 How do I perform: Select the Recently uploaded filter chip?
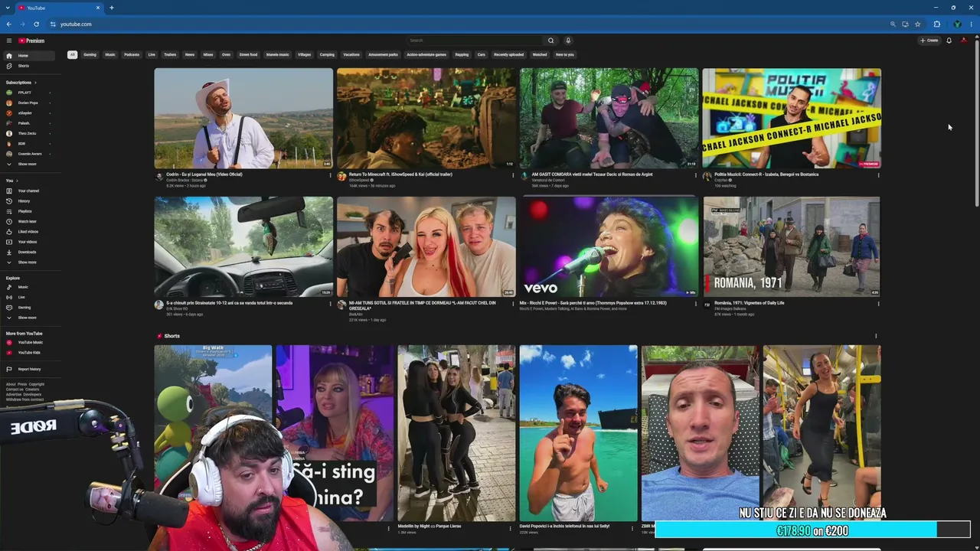pyautogui.click(x=508, y=54)
